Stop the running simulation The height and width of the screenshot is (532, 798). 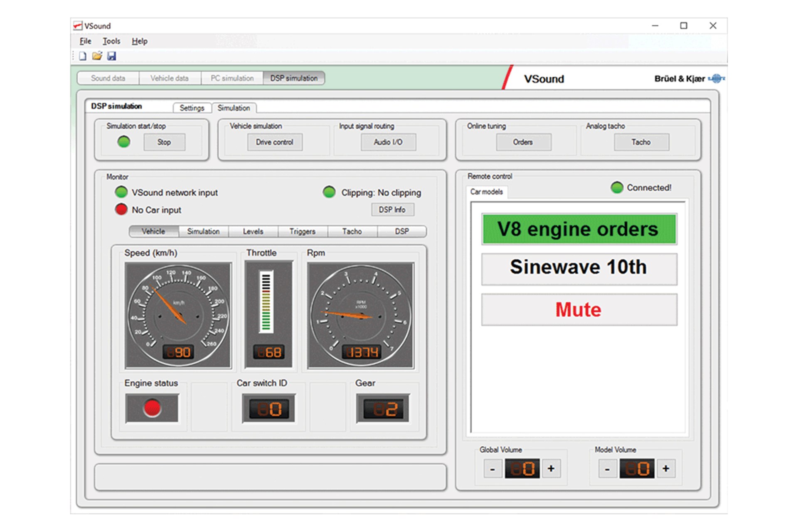pyautogui.click(x=164, y=142)
